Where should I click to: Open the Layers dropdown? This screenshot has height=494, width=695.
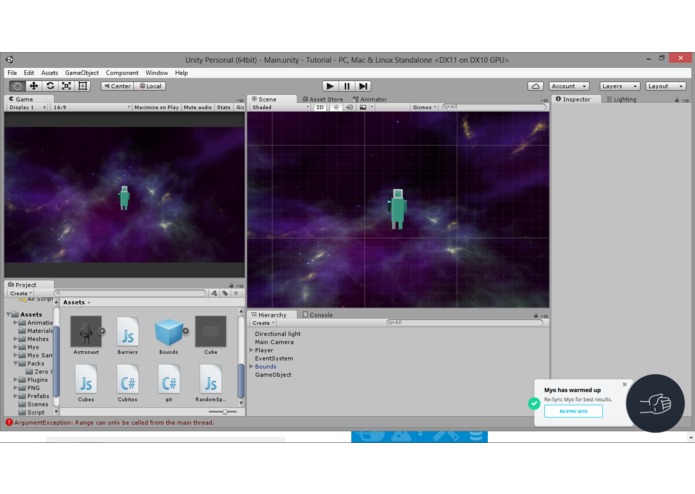(619, 86)
